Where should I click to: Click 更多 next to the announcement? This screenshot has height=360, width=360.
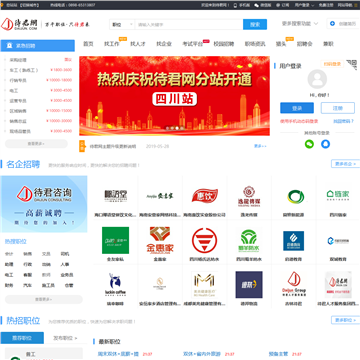click(260, 146)
